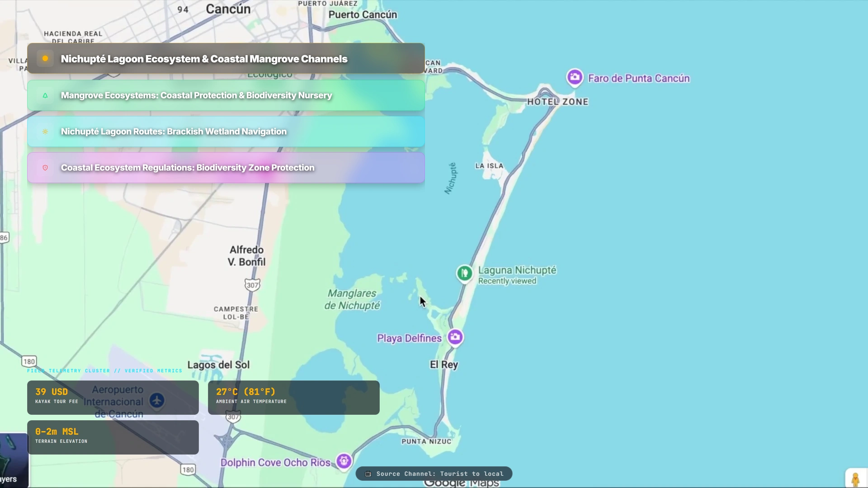Click the El Rey map label
Image resolution: width=868 pixels, height=488 pixels.
pos(444,365)
